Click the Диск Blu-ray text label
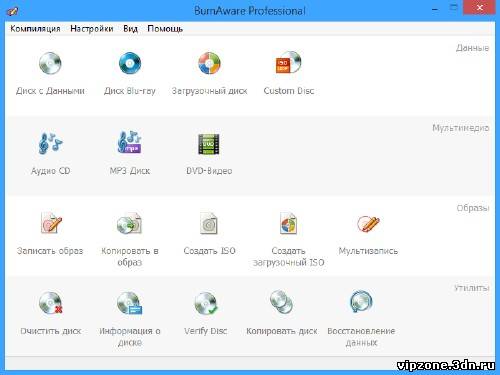This screenshot has width=500, height=375. coord(130,91)
